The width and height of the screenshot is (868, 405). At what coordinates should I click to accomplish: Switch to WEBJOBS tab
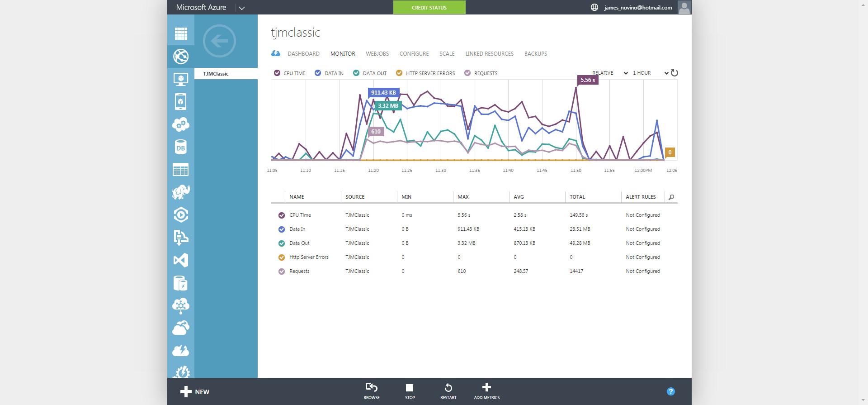pyautogui.click(x=377, y=54)
